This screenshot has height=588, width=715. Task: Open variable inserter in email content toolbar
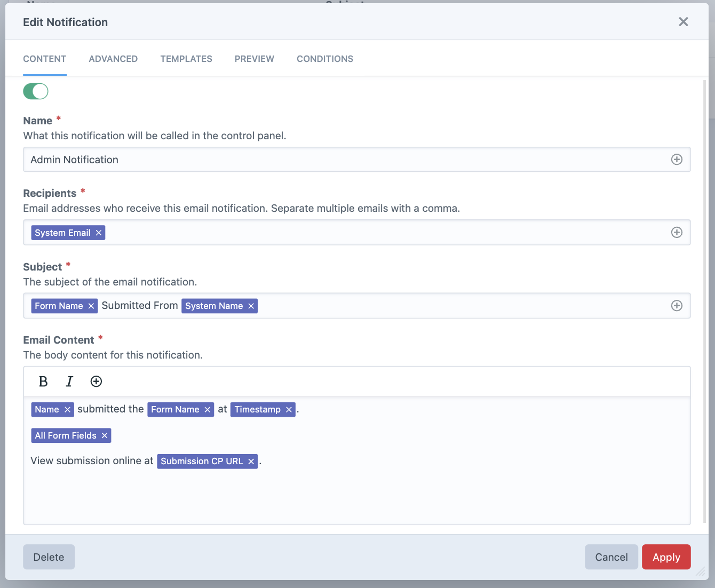[x=96, y=382]
